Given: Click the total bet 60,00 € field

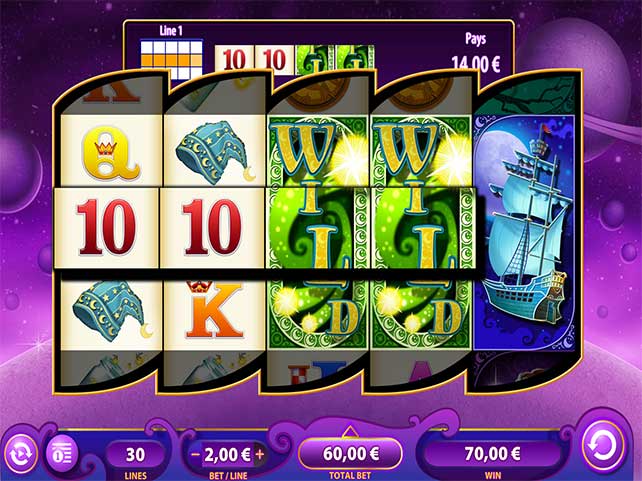Looking at the screenshot, I should (x=350, y=454).
